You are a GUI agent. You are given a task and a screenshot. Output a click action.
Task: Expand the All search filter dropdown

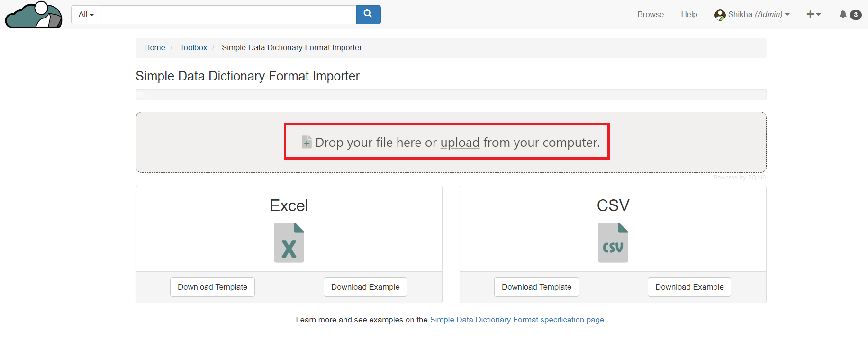tap(86, 15)
